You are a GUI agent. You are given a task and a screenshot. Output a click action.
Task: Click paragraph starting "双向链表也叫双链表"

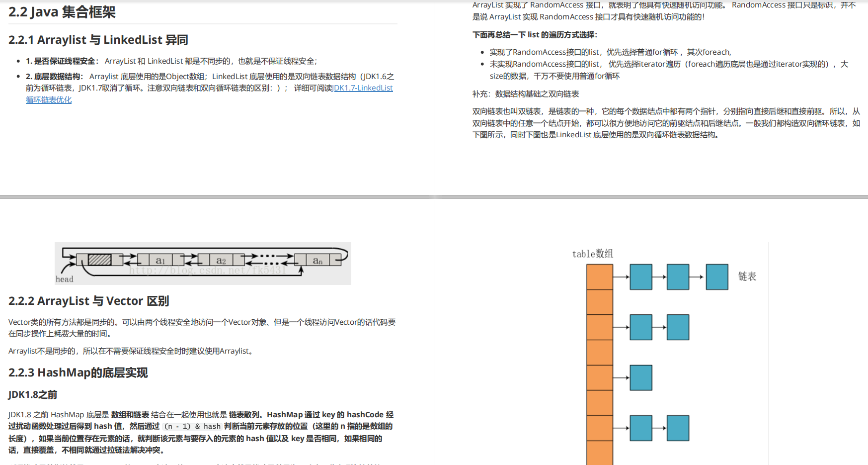666,123
